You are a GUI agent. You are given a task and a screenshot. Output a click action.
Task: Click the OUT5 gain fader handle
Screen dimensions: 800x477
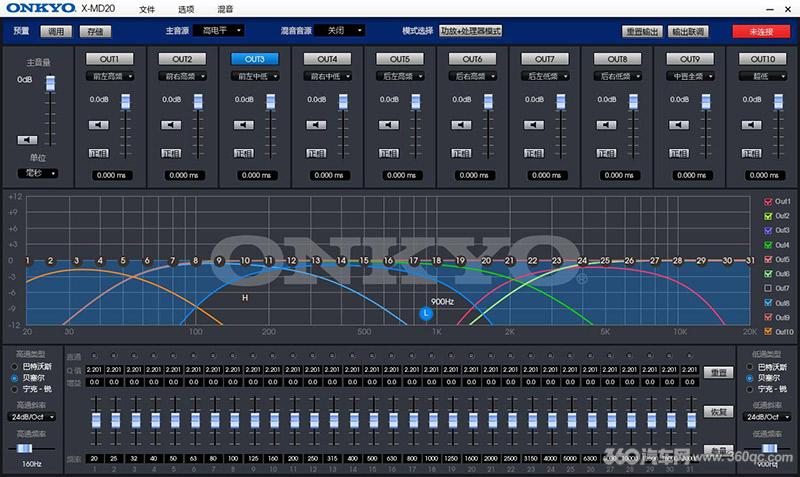pos(416,102)
